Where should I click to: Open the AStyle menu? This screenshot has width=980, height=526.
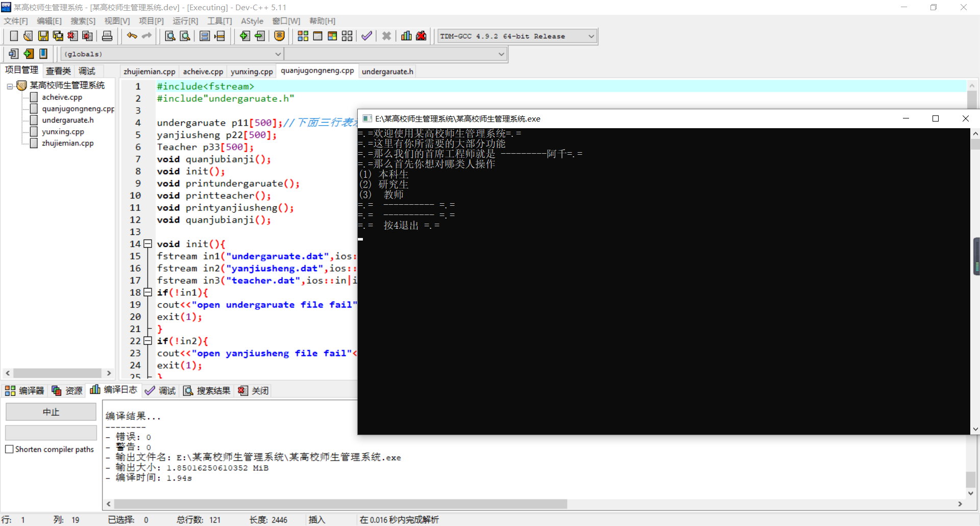point(252,21)
